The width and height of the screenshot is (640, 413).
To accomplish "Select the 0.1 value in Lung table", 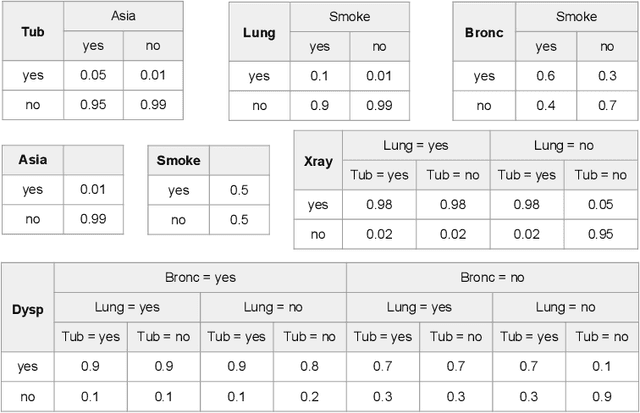I will (320, 76).
